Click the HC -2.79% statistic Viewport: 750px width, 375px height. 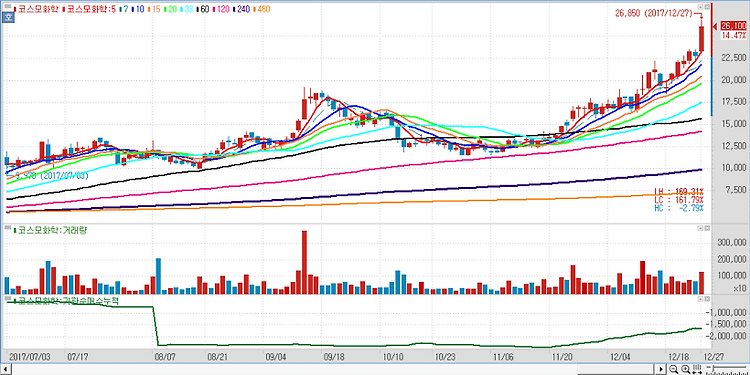tap(679, 209)
